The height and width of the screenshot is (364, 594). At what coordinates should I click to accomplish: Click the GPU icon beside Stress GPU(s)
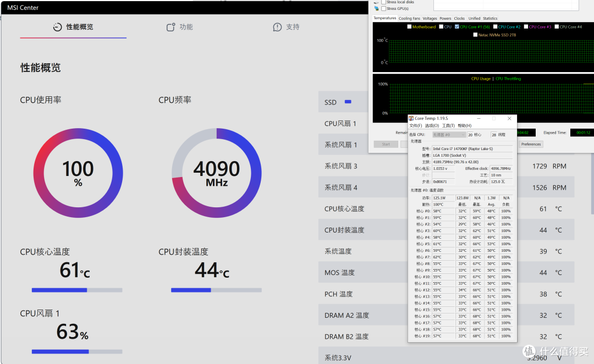click(x=377, y=8)
